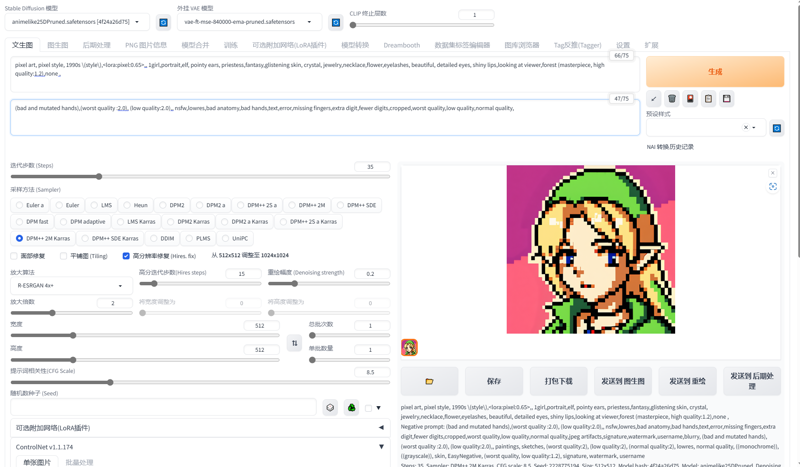Click the page vertical scrollbar
Viewport: 800px width, 467px height.
(798, 128)
